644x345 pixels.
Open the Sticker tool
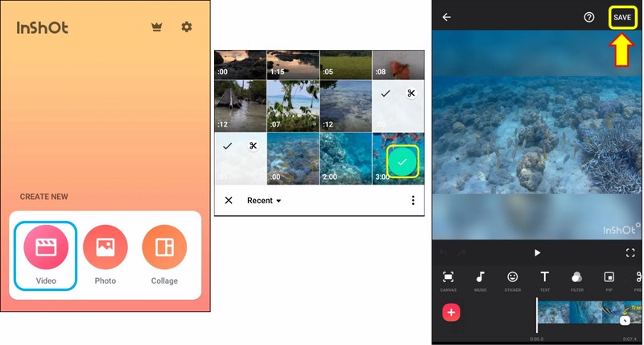[x=513, y=281]
